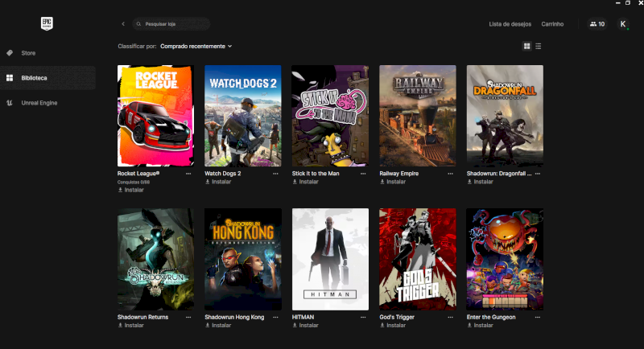The height and width of the screenshot is (349, 644).
Task: Click the Pesquisar loja search field
Action: click(172, 24)
